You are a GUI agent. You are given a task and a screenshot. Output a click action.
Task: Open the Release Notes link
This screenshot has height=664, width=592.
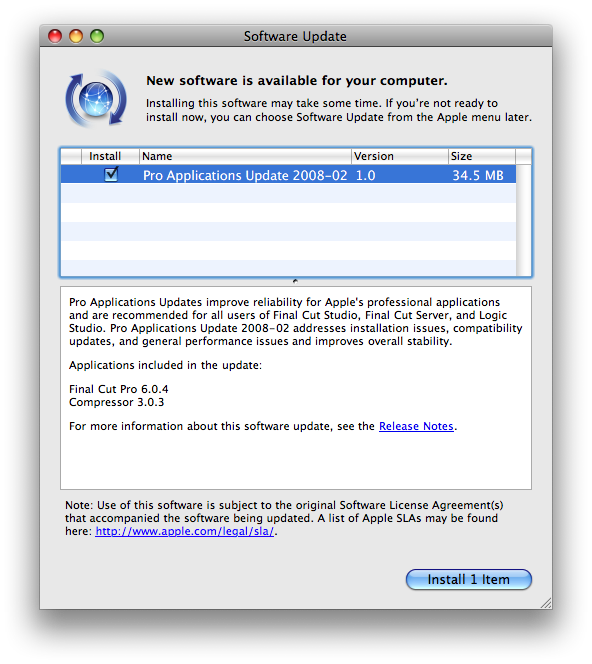tap(416, 426)
